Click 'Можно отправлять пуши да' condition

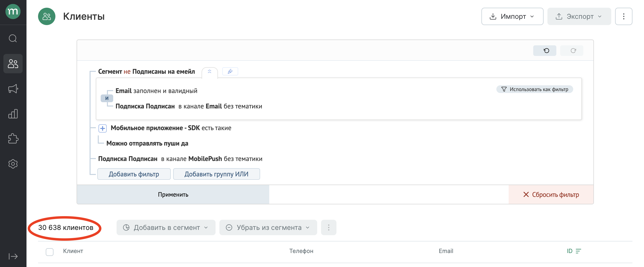click(x=147, y=143)
